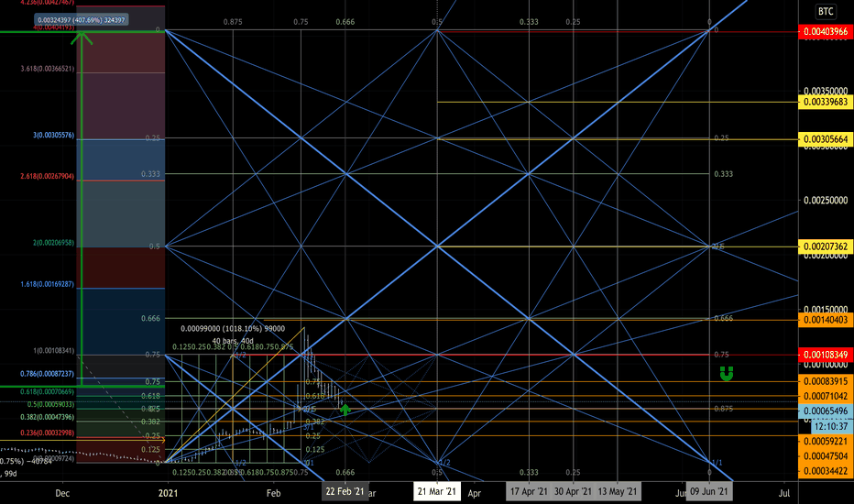Click the current price label 0.00065496
Screen dimensions: 854x504
pos(826,411)
